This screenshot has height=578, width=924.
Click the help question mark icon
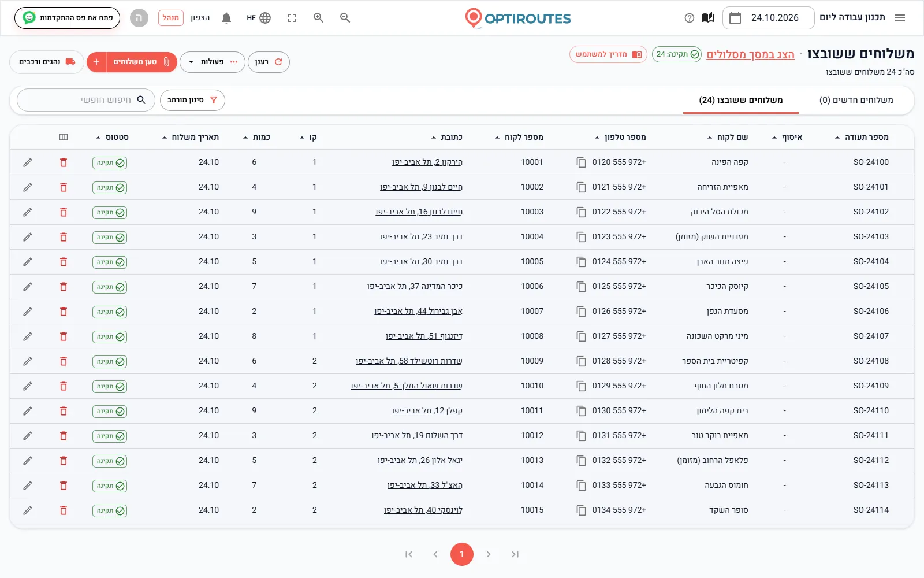(689, 18)
